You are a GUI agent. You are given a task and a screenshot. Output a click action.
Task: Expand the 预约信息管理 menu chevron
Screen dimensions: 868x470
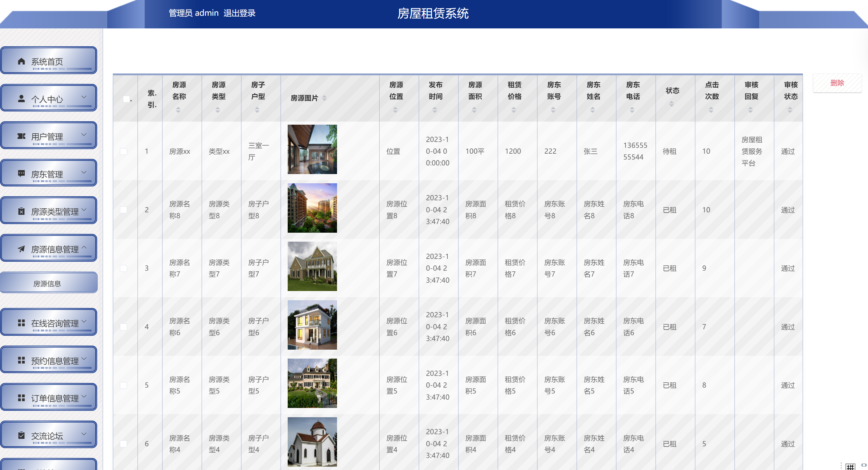pos(84,359)
